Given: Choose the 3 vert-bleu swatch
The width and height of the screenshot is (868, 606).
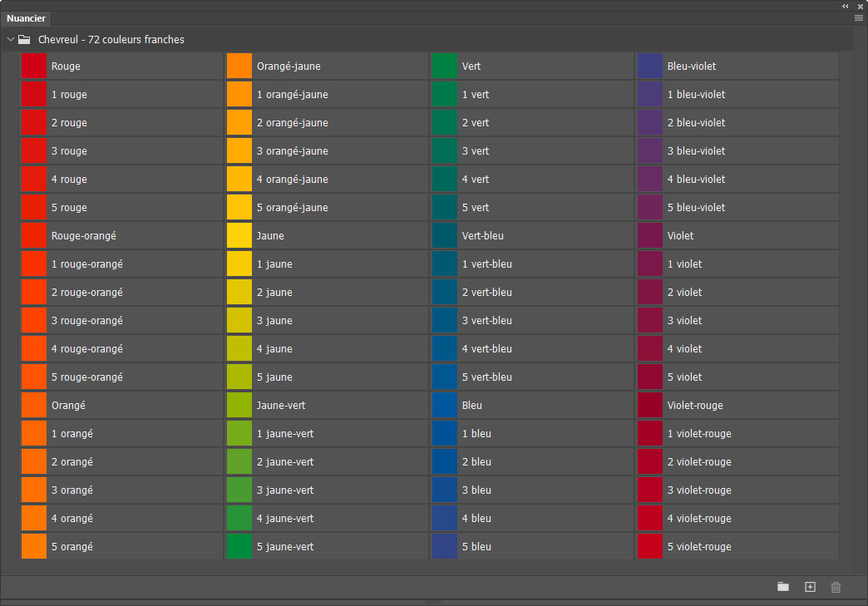Looking at the screenshot, I should 445,321.
